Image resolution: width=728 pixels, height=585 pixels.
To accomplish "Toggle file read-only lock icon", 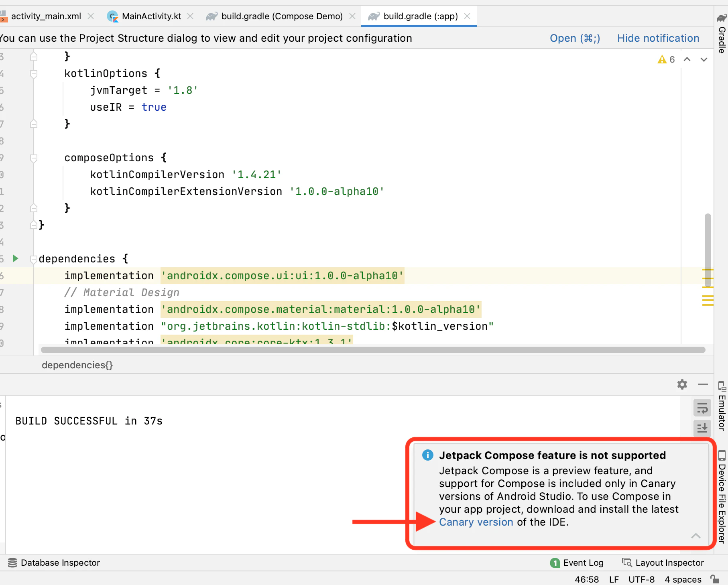I will [714, 579].
